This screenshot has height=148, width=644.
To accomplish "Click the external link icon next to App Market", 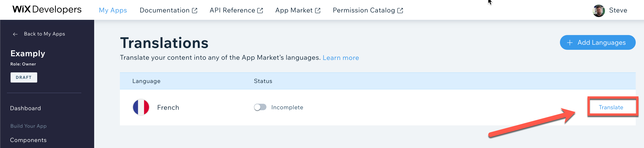I will (317, 11).
